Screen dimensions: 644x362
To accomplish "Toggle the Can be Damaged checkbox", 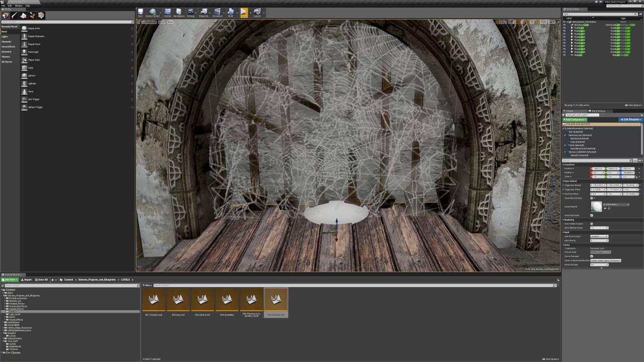I will (x=592, y=256).
